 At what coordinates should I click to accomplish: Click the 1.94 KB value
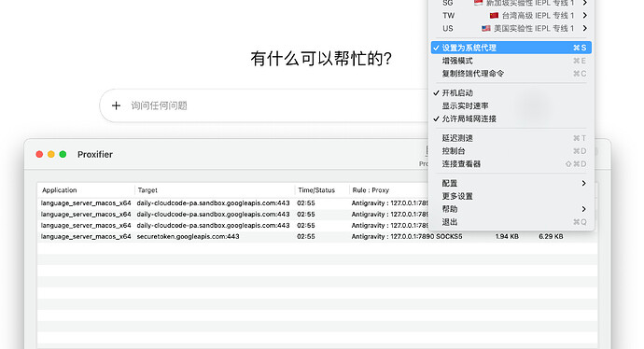pos(507,236)
